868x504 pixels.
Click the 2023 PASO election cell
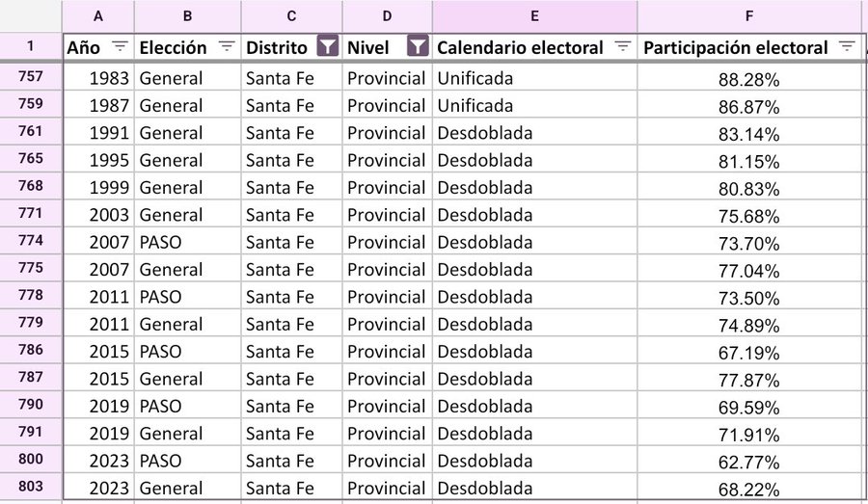point(188,461)
